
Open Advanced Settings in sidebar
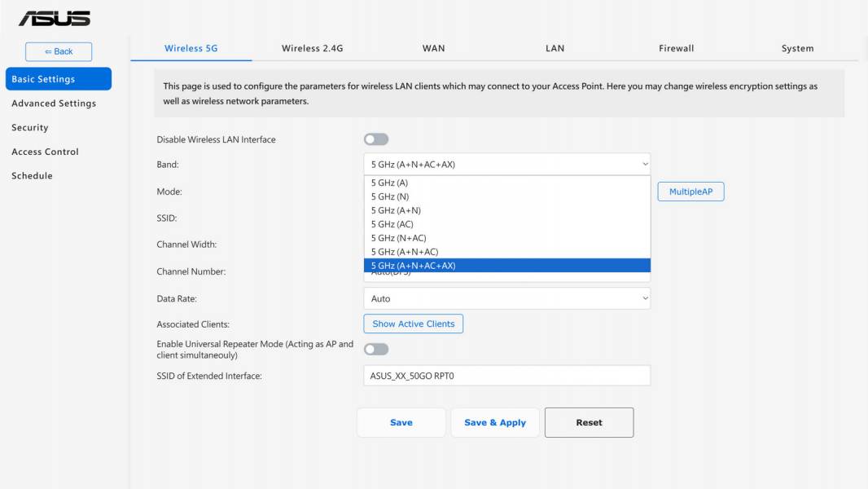click(x=54, y=103)
